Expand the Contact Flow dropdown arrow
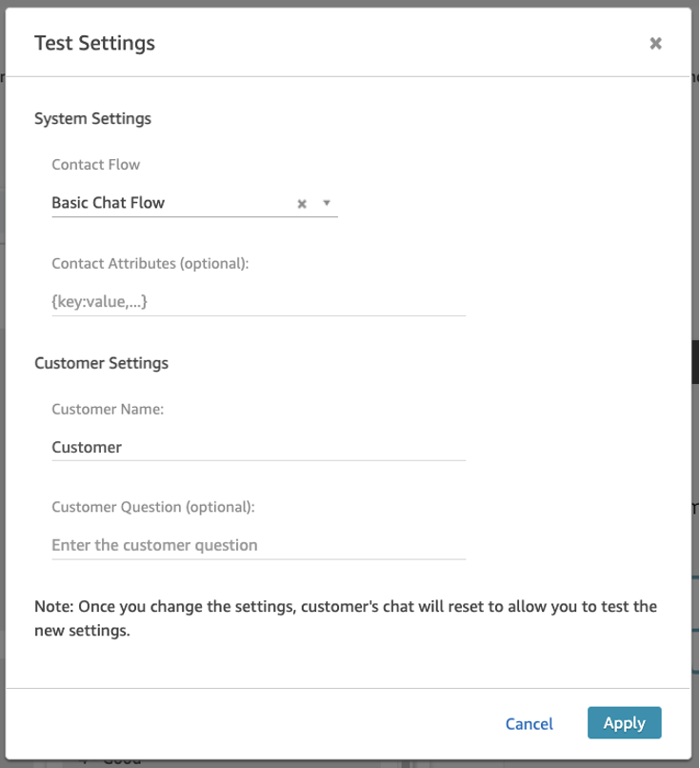 point(326,203)
